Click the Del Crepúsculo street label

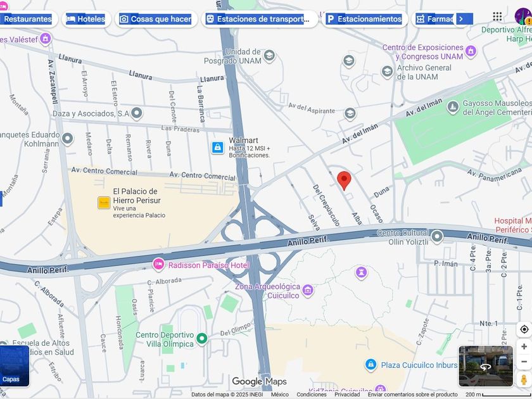[326, 205]
